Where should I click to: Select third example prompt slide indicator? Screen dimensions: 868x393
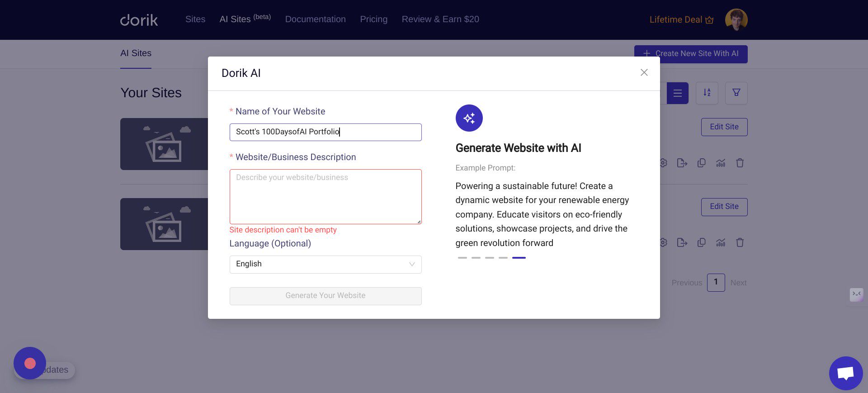point(489,258)
